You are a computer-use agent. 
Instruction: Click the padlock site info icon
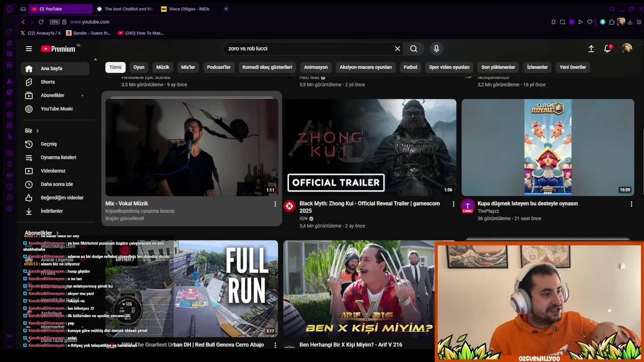click(64, 22)
